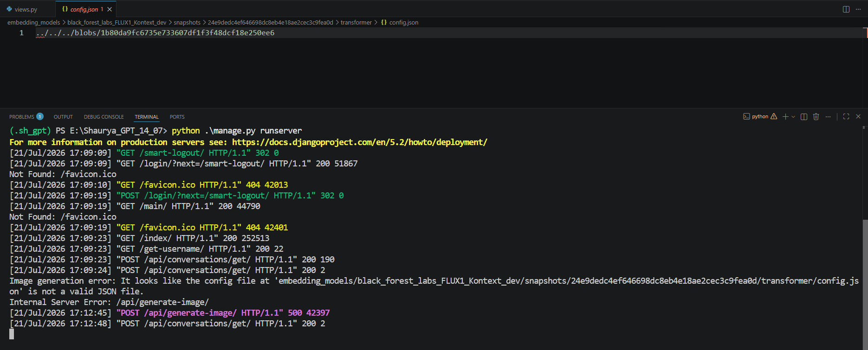Switch to the Debug Console tab
868x350 pixels.
(x=104, y=117)
